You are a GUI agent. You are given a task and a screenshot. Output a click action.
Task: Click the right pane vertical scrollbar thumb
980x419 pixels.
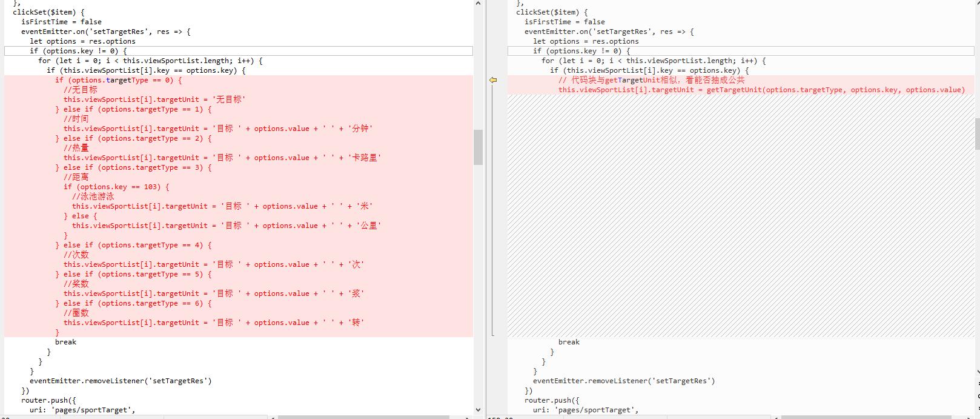coord(977,133)
